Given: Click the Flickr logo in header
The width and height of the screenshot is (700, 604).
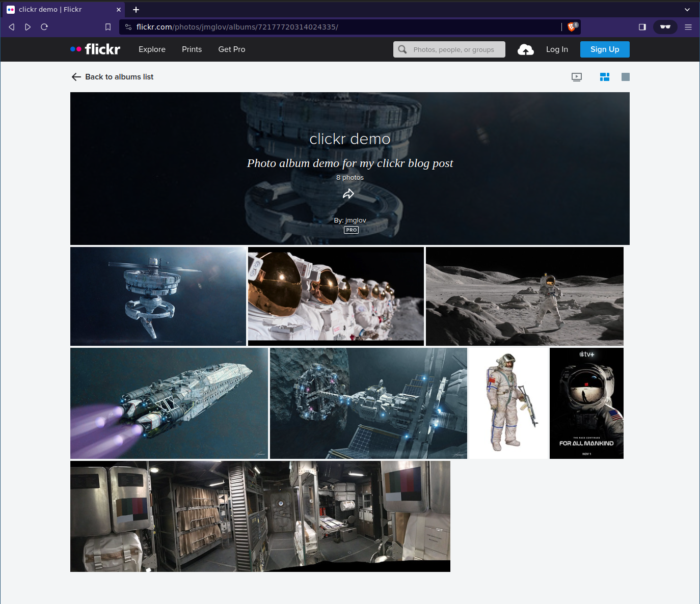Looking at the screenshot, I should coord(95,49).
